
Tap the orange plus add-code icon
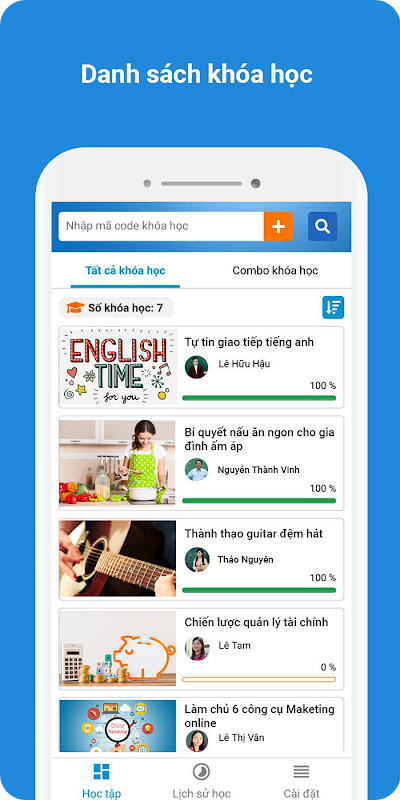coord(278,226)
